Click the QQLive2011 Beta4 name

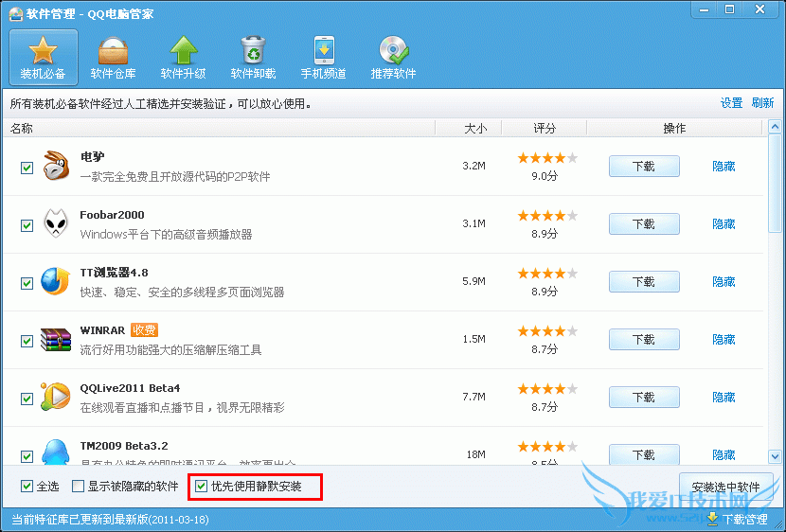(130, 388)
